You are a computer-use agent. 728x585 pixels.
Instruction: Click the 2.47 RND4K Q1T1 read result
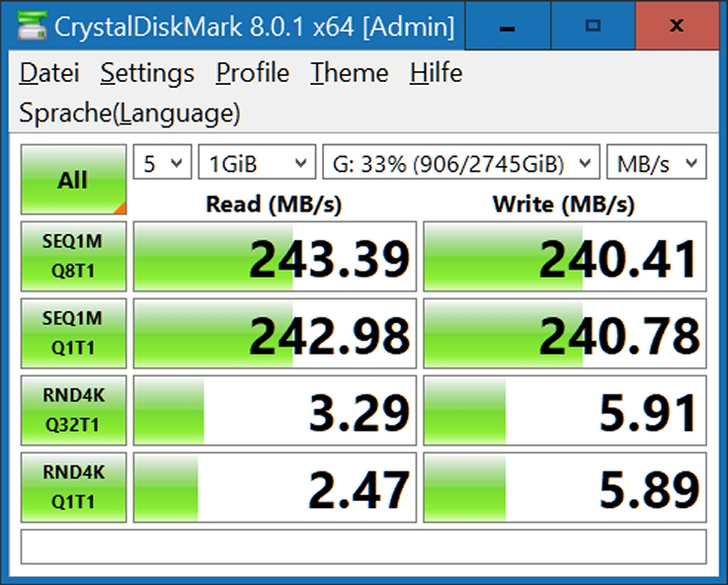[275, 487]
